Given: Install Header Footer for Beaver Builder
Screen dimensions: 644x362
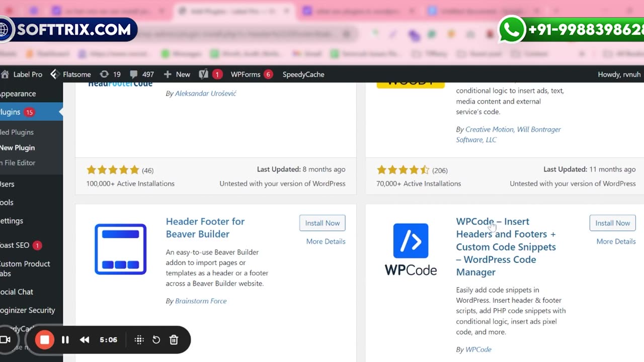Looking at the screenshot, I should pyautogui.click(x=322, y=223).
